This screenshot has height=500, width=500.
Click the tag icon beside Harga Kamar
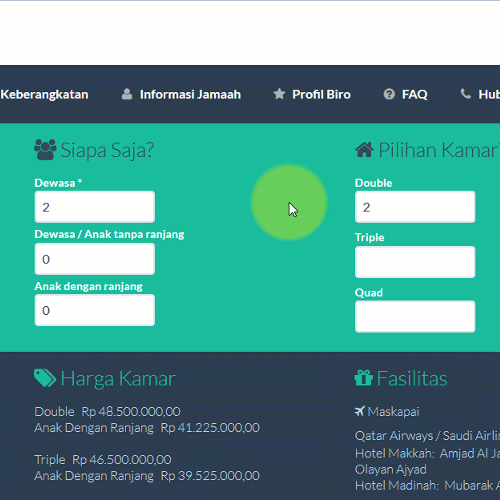click(x=45, y=378)
